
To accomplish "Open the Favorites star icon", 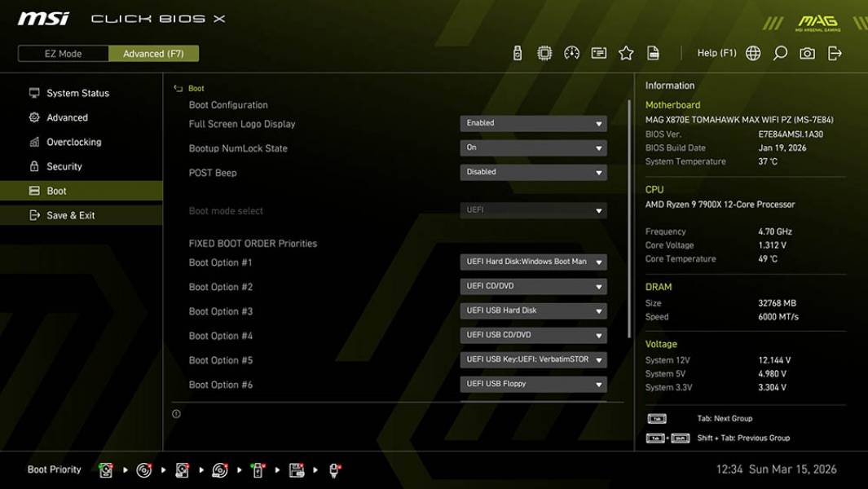I will pos(626,52).
